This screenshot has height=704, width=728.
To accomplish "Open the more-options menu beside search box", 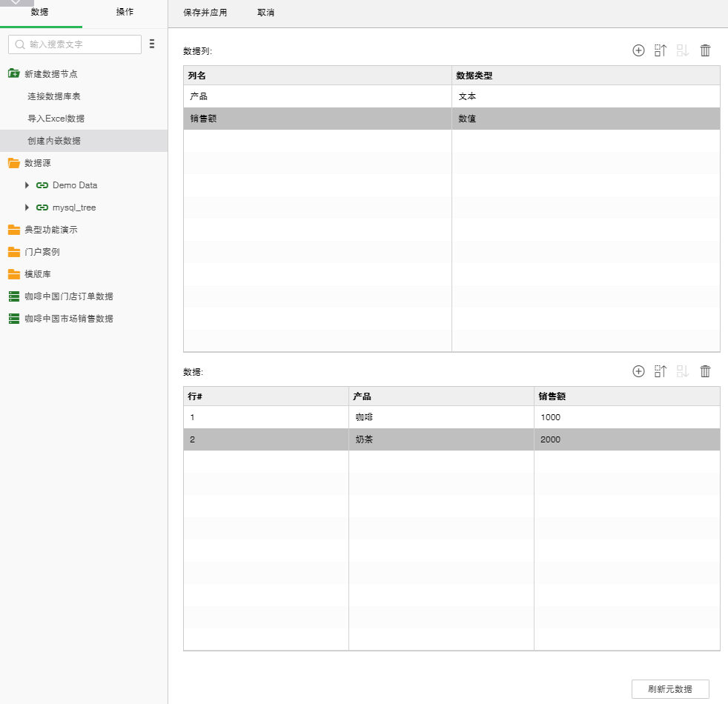I will [x=152, y=44].
